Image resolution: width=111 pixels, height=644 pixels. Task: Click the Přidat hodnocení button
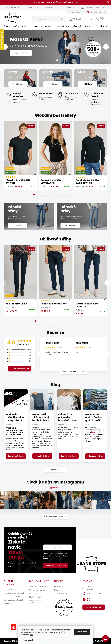click(x=20, y=368)
